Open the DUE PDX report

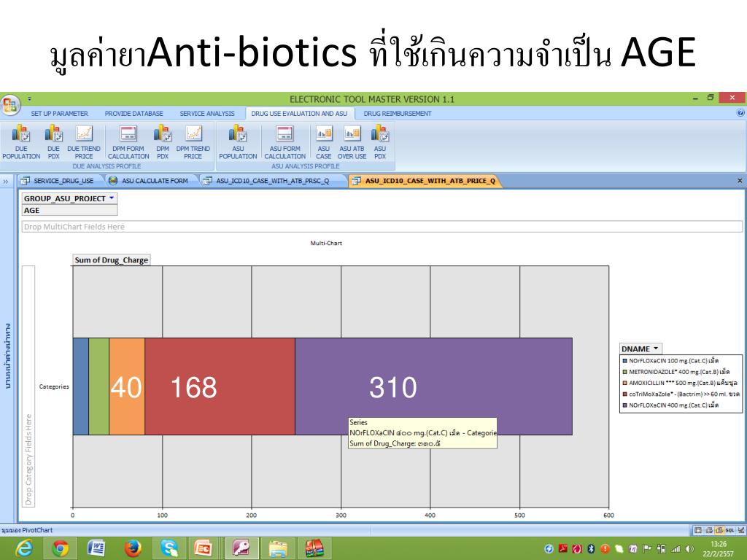click(x=54, y=142)
